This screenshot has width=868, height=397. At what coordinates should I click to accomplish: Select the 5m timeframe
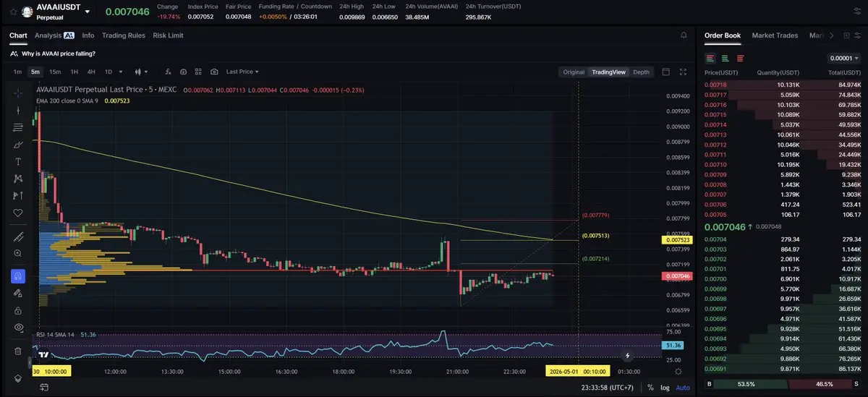tap(35, 72)
